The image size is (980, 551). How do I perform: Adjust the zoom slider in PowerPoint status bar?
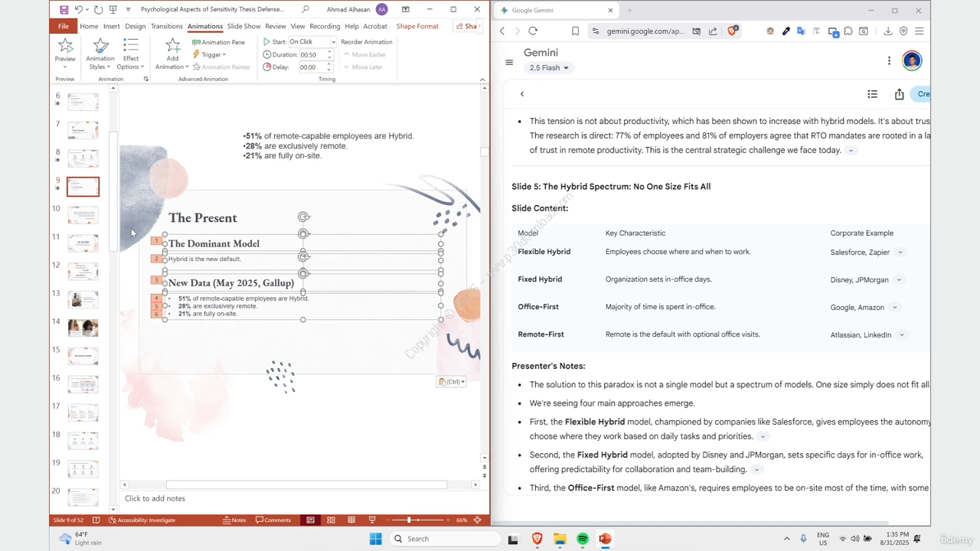(x=409, y=520)
